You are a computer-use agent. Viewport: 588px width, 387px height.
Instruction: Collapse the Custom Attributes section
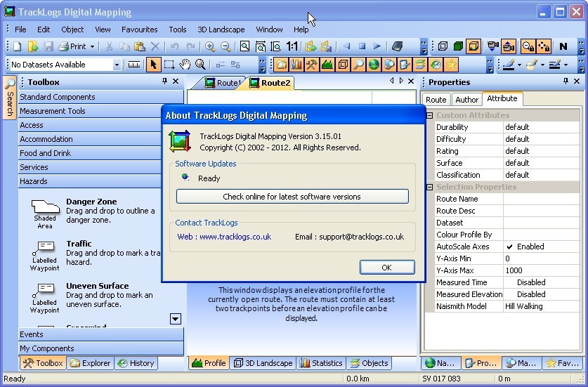430,115
